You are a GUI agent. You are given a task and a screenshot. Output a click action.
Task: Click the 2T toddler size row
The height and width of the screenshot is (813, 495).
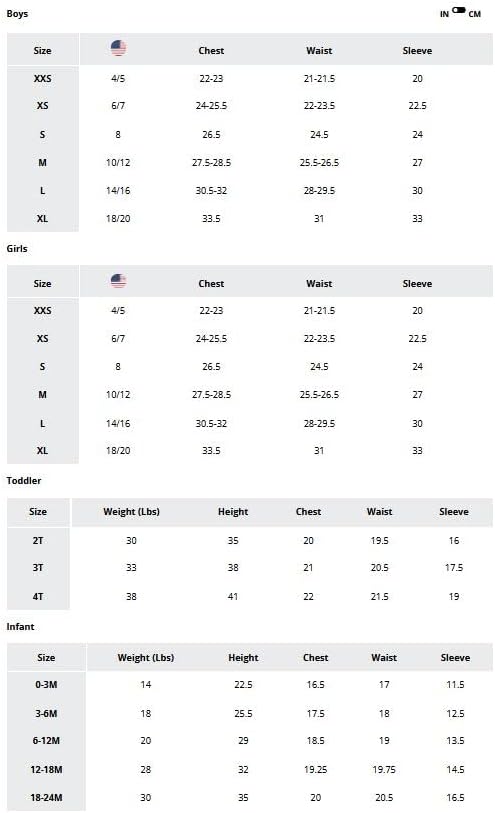point(250,541)
